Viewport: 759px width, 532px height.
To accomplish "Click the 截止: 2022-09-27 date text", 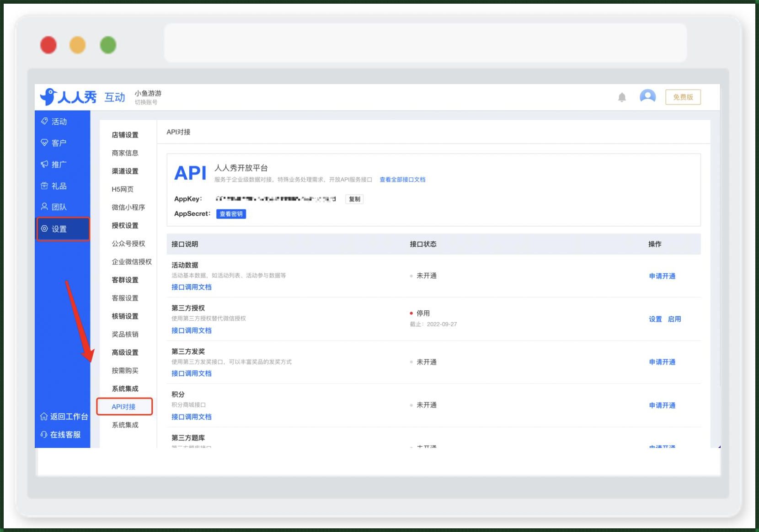I will (433, 324).
